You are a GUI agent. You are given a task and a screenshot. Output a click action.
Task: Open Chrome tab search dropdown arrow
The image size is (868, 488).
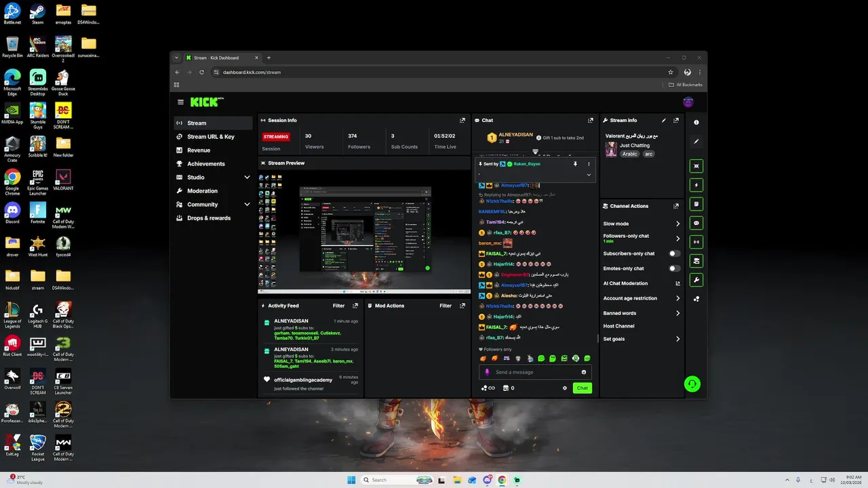(x=177, y=58)
